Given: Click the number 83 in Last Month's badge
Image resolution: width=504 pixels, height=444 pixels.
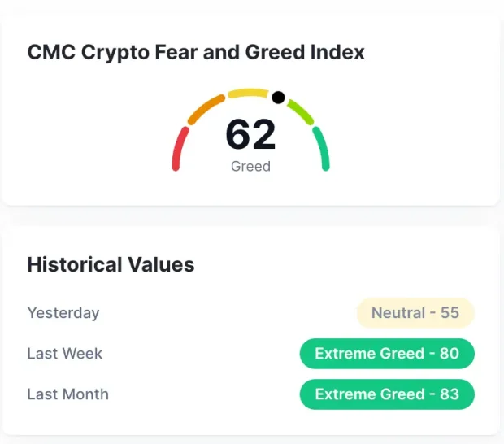Looking at the screenshot, I should pyautogui.click(x=450, y=394).
